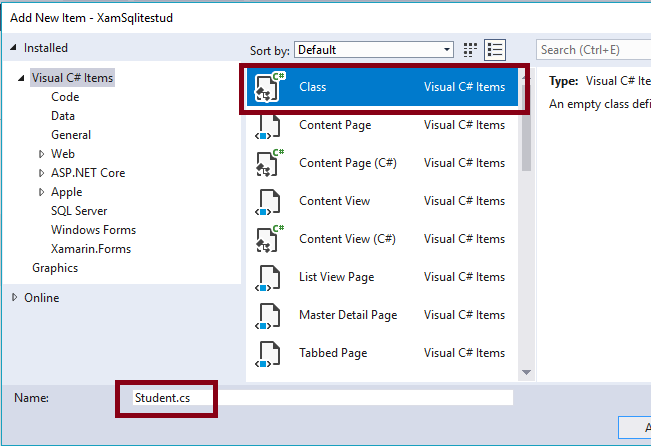
Task: Expand the Apple category node
Action: [x=41, y=192]
